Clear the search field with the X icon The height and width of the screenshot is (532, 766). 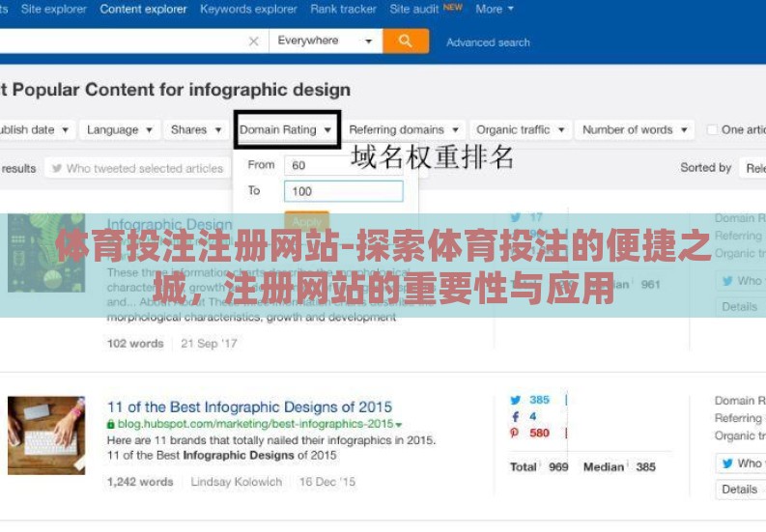253,42
